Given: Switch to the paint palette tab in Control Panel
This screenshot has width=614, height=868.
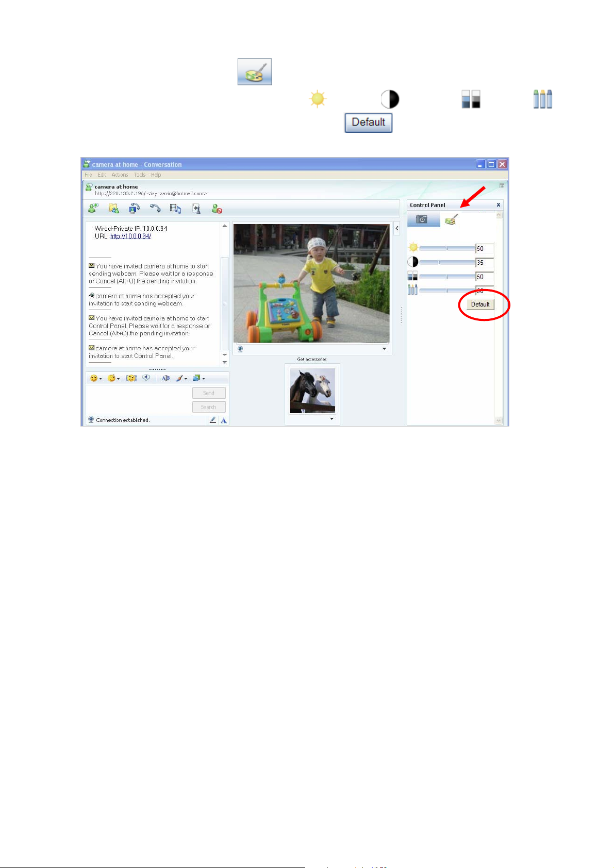Looking at the screenshot, I should click(452, 219).
